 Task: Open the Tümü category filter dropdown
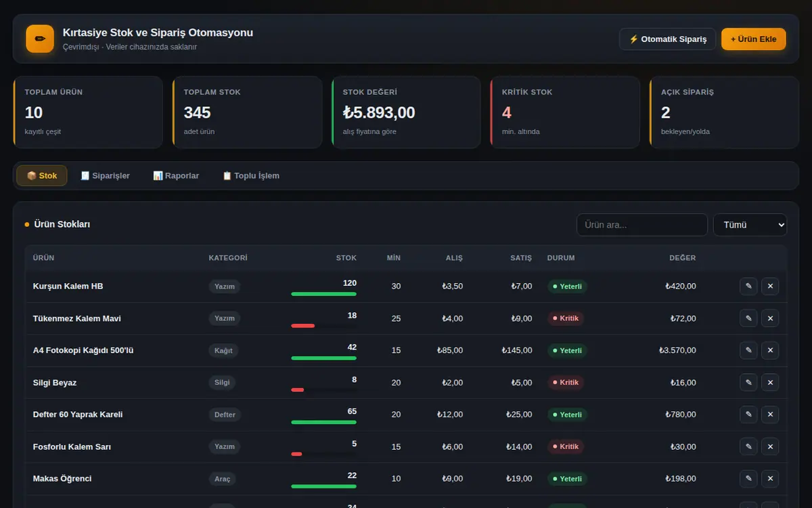click(750, 225)
